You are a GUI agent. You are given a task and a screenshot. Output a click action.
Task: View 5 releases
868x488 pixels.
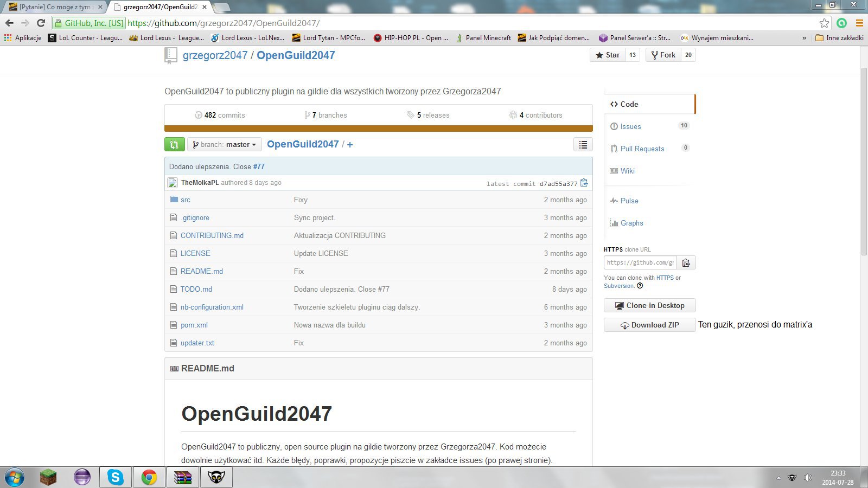[x=428, y=115]
